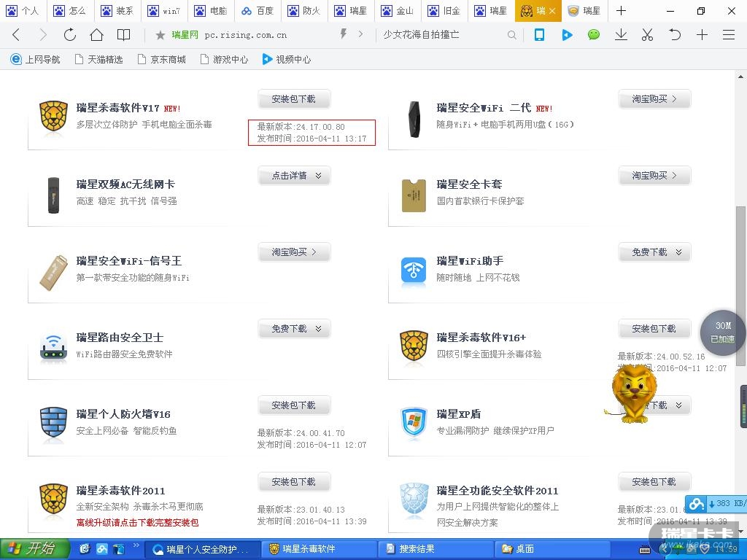Open 淘宝购买 for 瑞星安全WiFi 二代
Image resolution: width=747 pixels, height=560 pixels.
coord(654,99)
